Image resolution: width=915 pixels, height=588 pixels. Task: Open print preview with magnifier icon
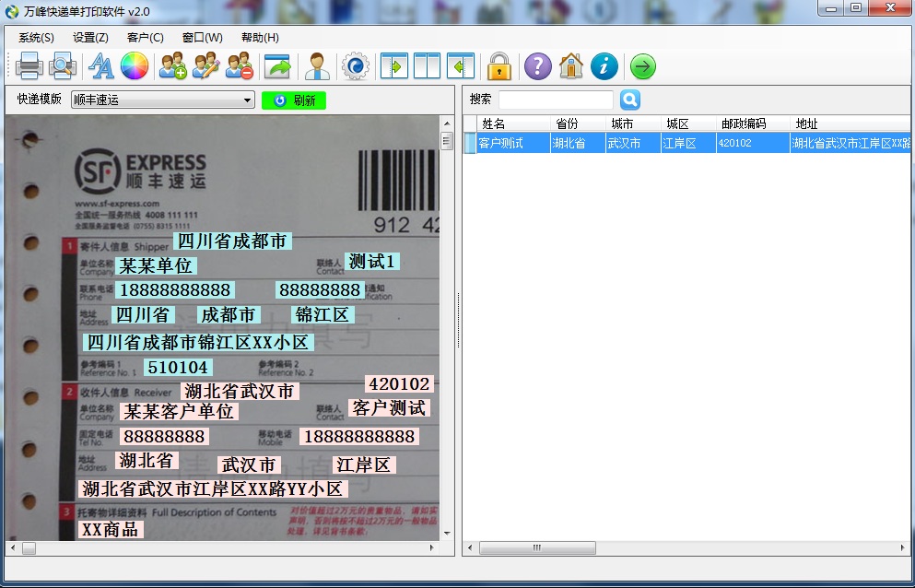(62, 66)
